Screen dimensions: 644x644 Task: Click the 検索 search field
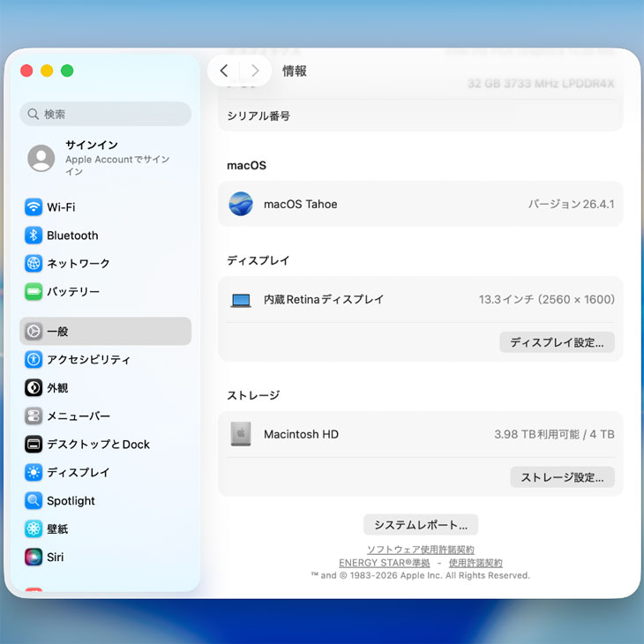pyautogui.click(x=106, y=114)
